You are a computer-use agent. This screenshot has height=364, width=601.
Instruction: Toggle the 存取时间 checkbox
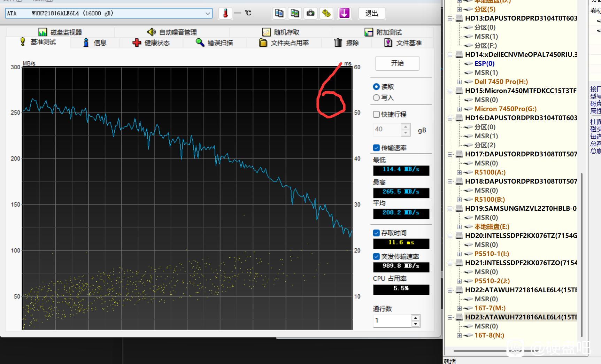[376, 233]
